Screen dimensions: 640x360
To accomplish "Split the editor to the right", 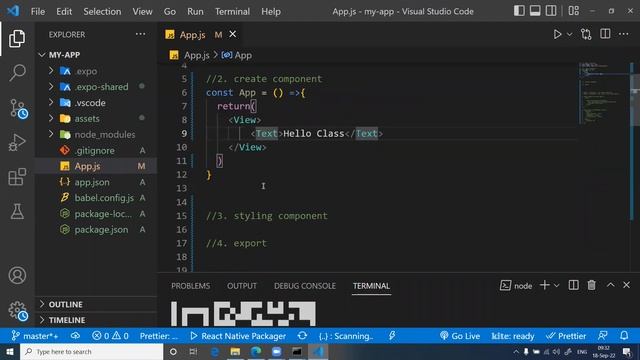I will pos(605,34).
